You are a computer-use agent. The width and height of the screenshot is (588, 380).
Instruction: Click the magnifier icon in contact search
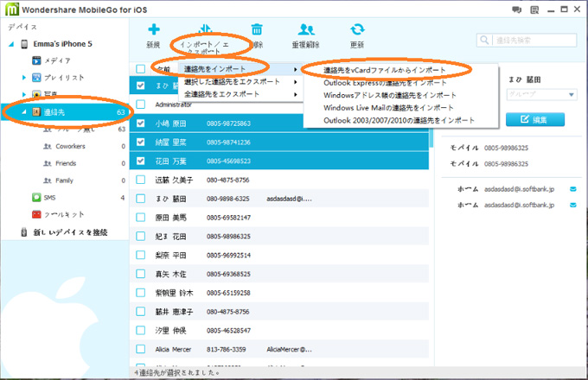pos(484,40)
